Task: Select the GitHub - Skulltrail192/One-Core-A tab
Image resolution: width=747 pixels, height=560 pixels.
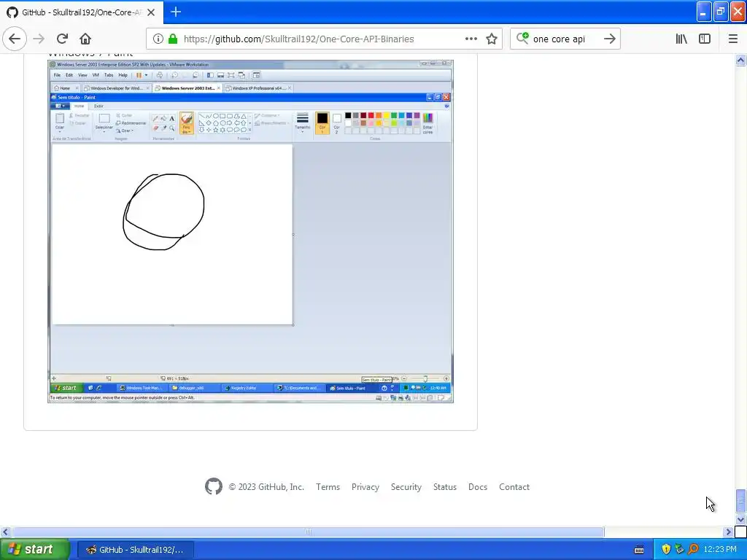Action: tap(82, 12)
